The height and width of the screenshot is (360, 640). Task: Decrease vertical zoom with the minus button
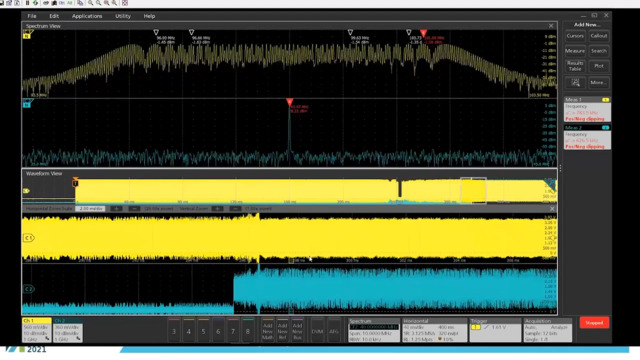[x=235, y=209]
